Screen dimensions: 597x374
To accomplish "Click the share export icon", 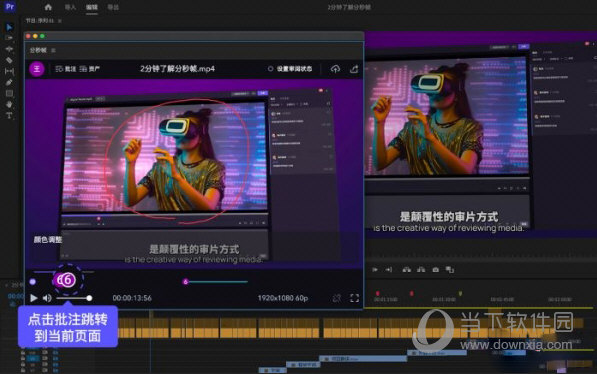I will click(354, 69).
